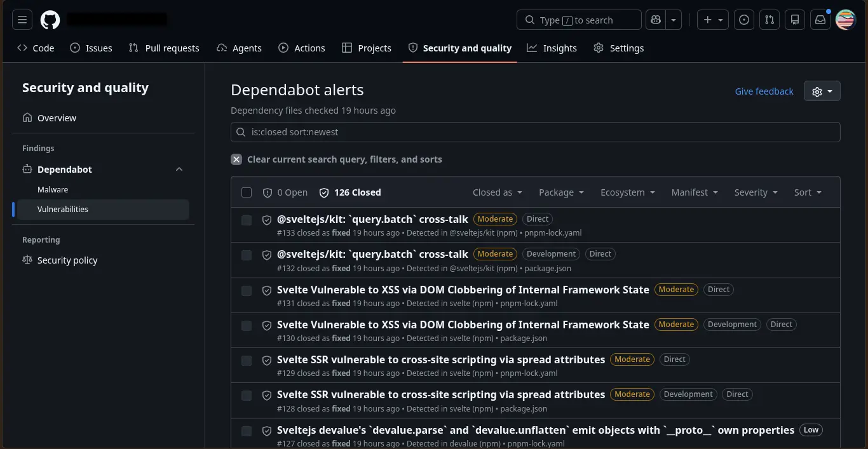Clear current search query, filters, and sorts

click(x=337, y=159)
